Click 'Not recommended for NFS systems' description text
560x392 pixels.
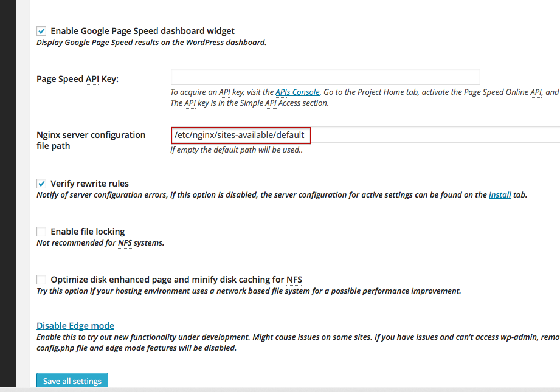[100, 243]
